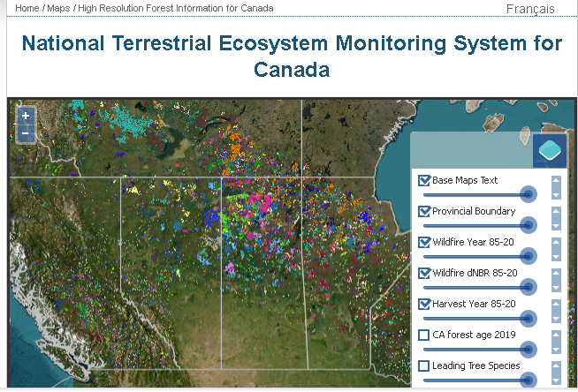Move Wildfire Year 85-20 layer up
This screenshot has height=392, width=578.
556,243
